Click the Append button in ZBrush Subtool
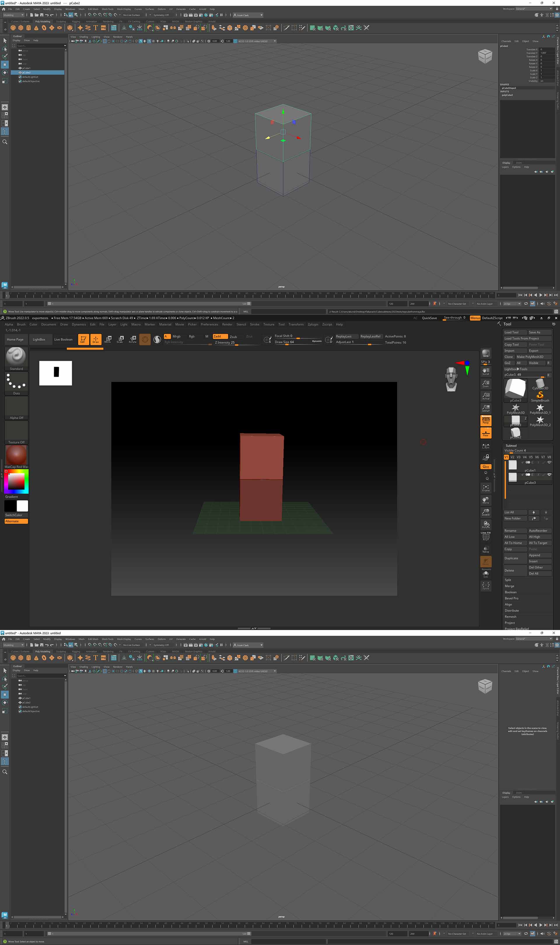Viewport: 560px width, 945px height. click(x=540, y=555)
